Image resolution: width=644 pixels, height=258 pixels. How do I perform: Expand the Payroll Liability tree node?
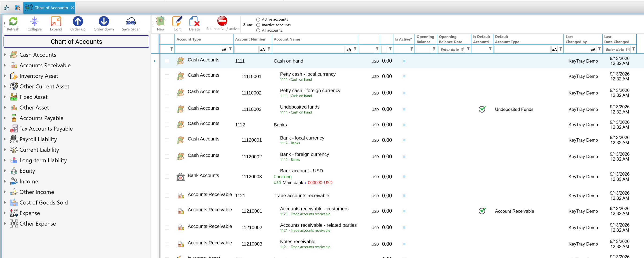point(5,139)
